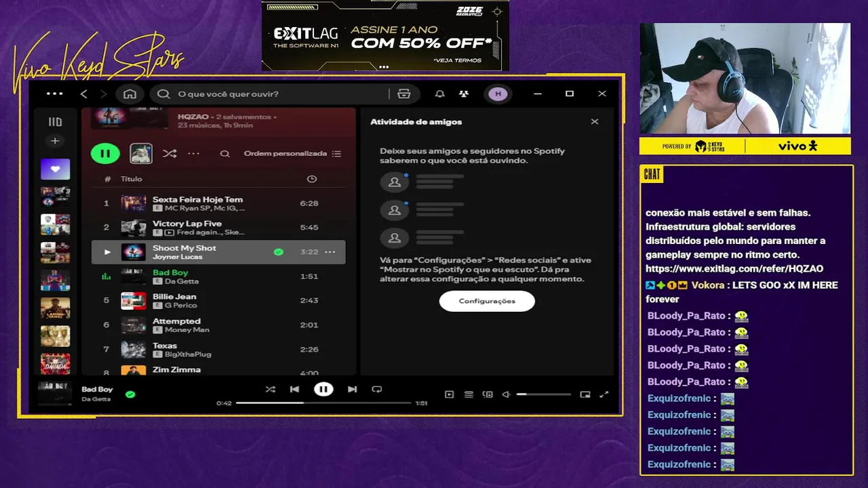868x488 pixels.
Task: Open the profile avatar 'H' menu
Action: tap(498, 94)
